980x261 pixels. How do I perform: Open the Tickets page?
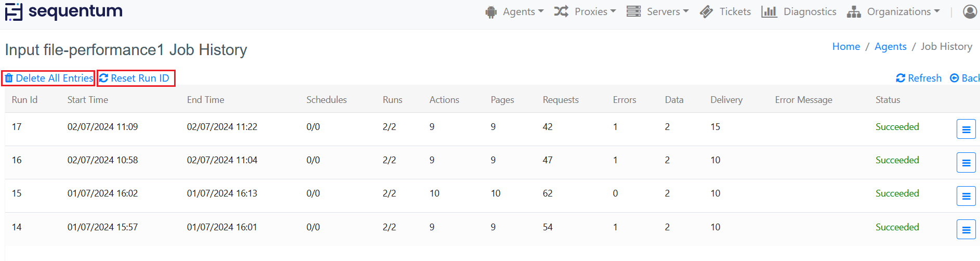pyautogui.click(x=735, y=11)
